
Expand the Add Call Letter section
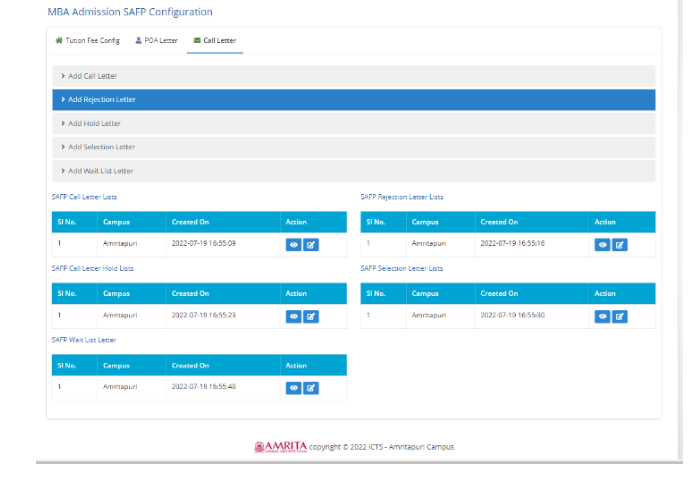92,76
